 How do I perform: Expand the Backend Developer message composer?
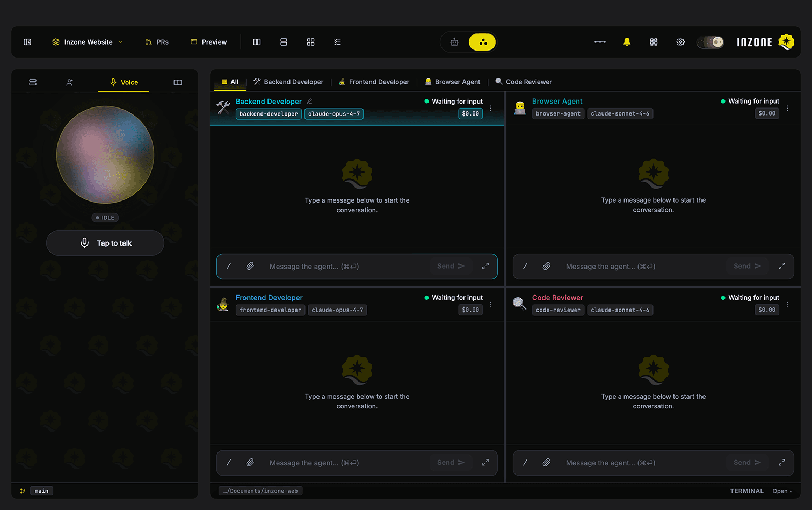coord(485,266)
